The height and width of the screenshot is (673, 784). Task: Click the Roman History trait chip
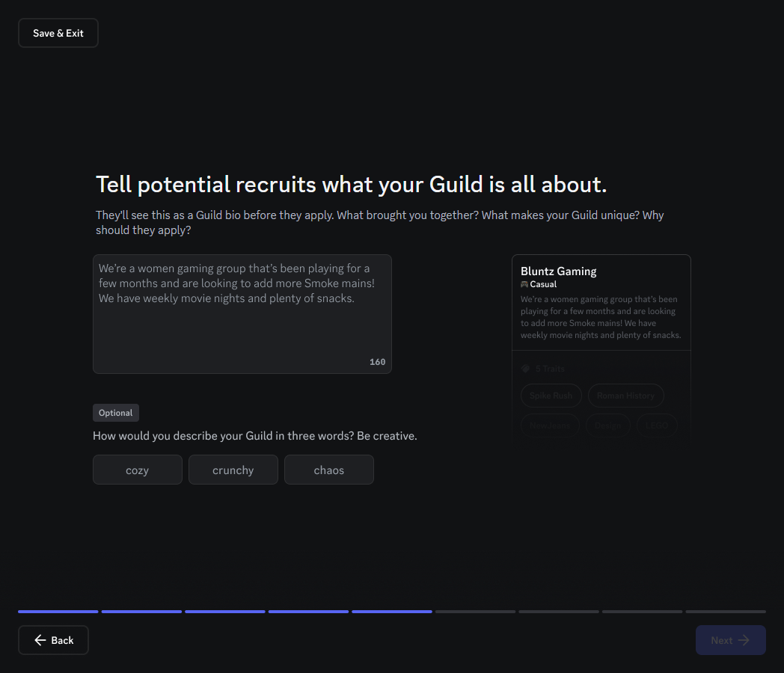pos(625,396)
